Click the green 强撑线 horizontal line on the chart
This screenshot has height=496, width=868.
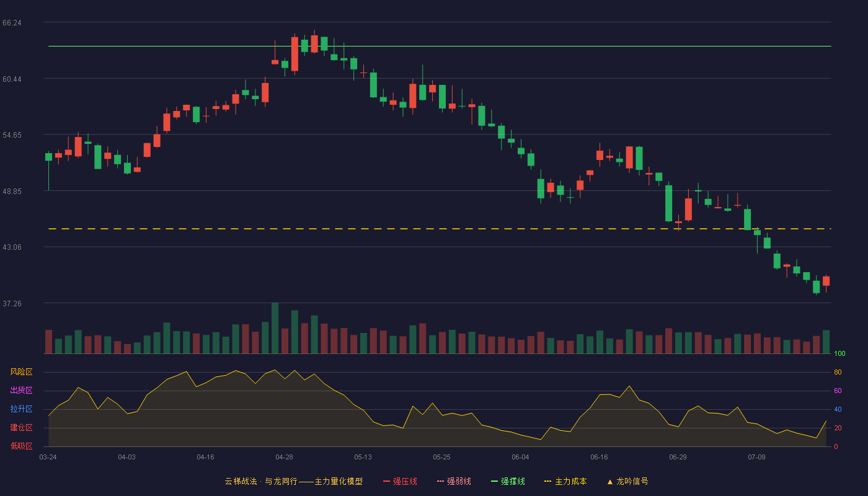click(x=440, y=46)
